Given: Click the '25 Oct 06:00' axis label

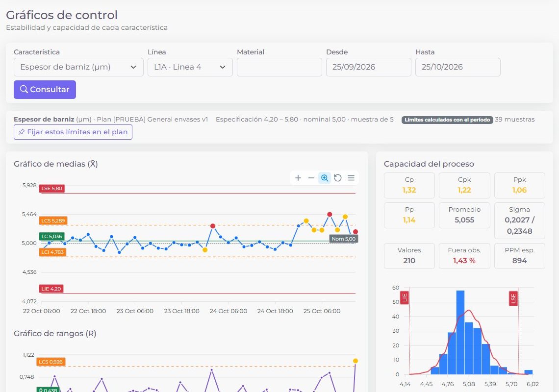Looking at the screenshot, I should tap(322, 311).
